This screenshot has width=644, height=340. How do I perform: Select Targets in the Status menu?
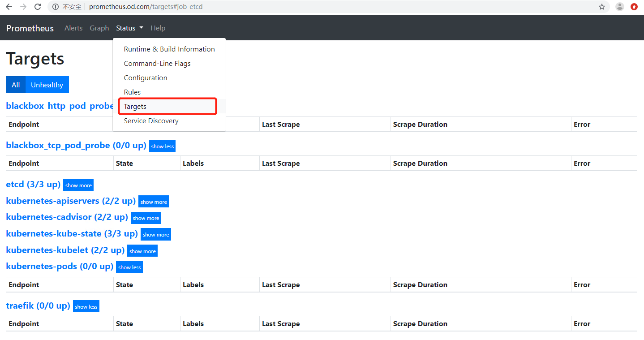coord(135,107)
